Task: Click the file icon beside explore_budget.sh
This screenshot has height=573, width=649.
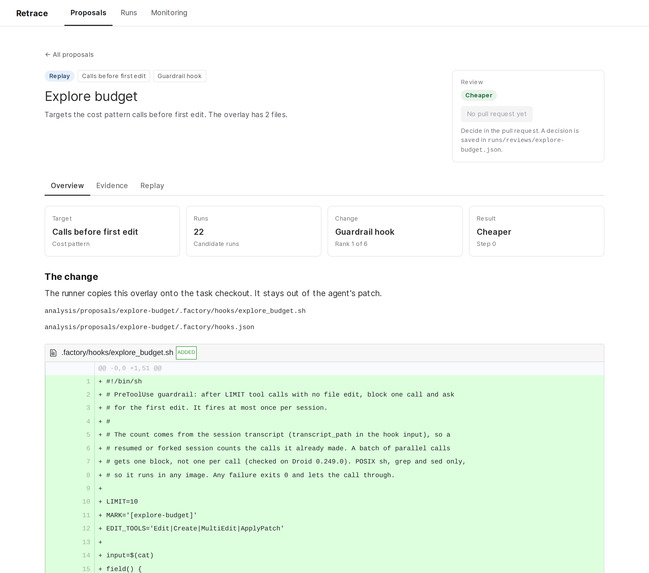Action: point(53,353)
